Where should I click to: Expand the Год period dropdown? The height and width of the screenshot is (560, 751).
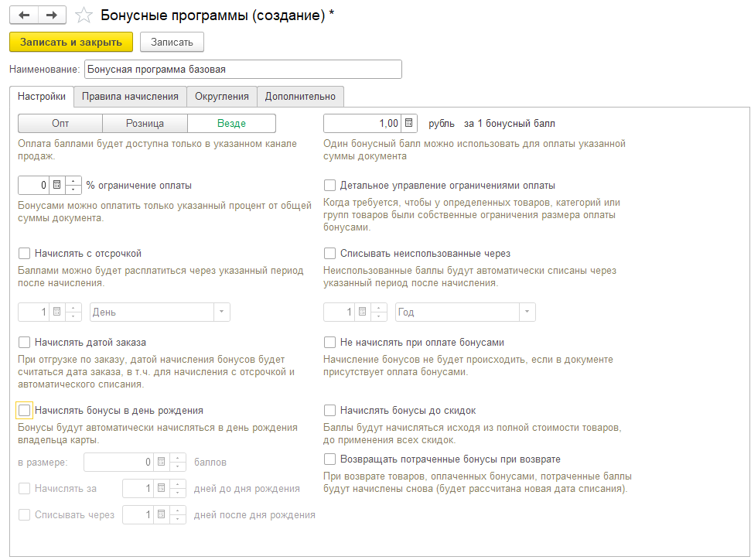pyautogui.click(x=527, y=312)
